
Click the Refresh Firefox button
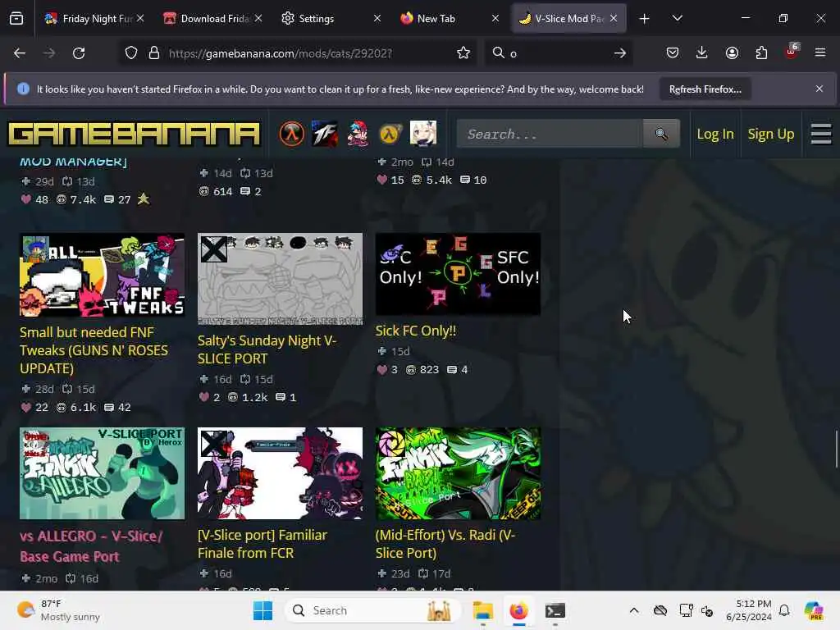pos(705,89)
